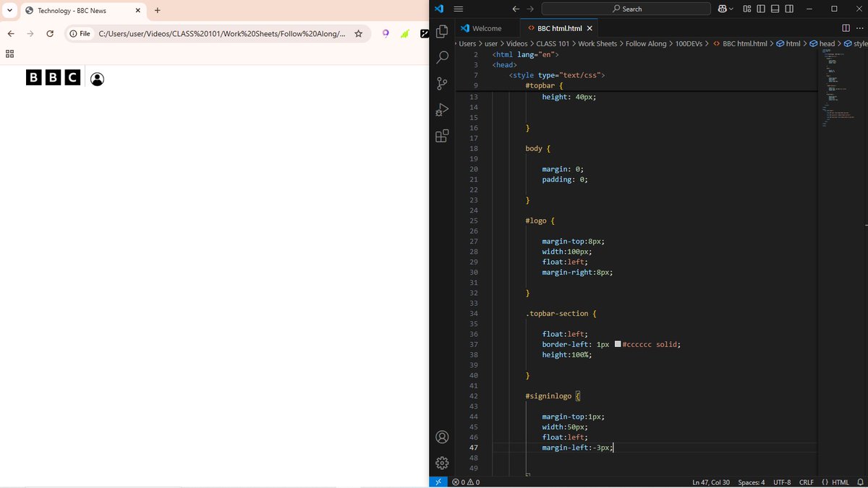Click the BBC sign-in person icon
Screen dimensions: 868x488
[98, 79]
